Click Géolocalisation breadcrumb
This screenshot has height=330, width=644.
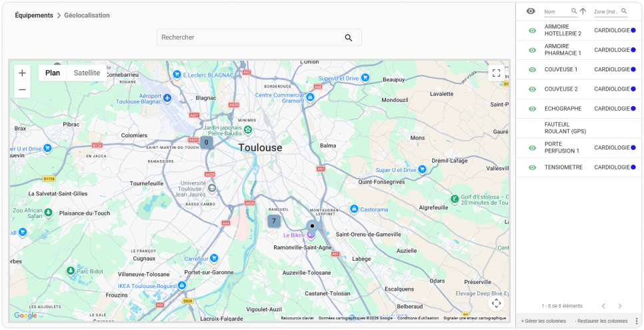pos(87,15)
